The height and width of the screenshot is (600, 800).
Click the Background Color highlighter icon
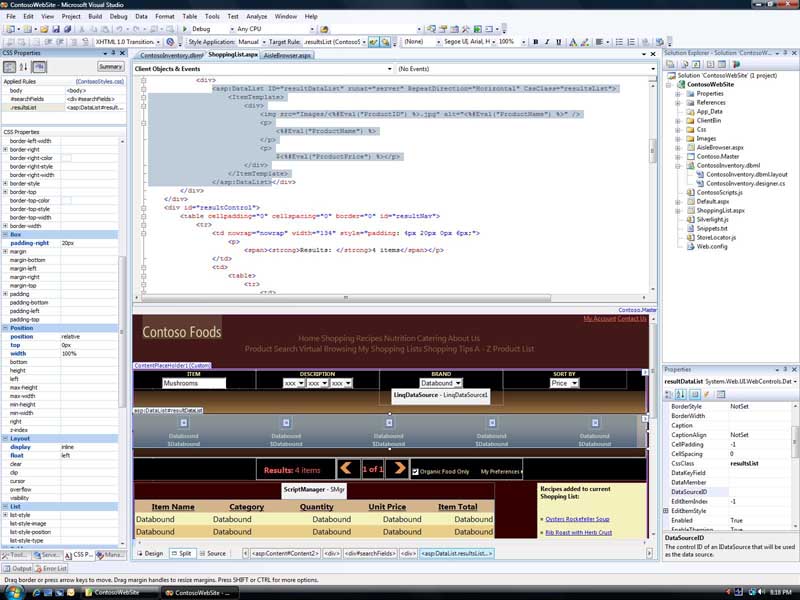coord(585,42)
